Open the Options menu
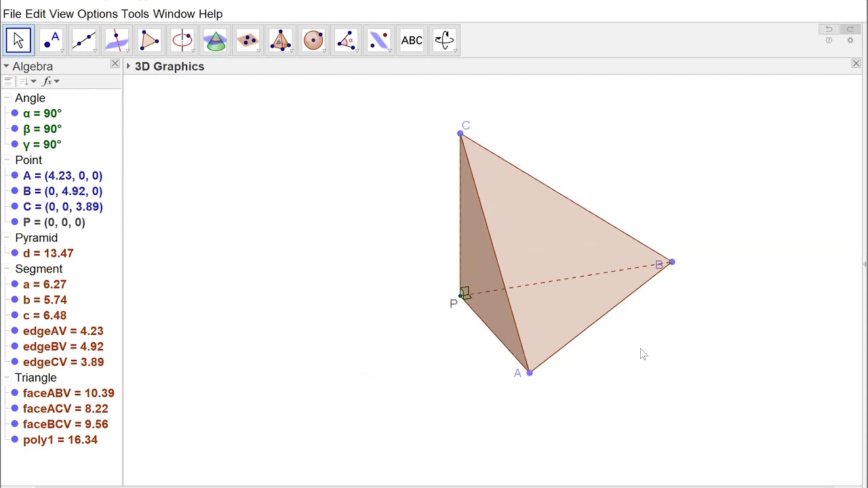 98,14
